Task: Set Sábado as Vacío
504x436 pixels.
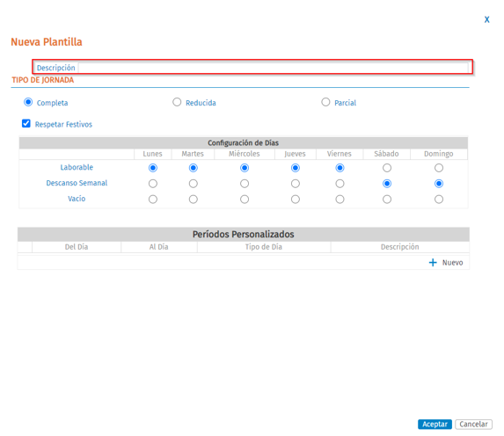Action: click(x=387, y=200)
